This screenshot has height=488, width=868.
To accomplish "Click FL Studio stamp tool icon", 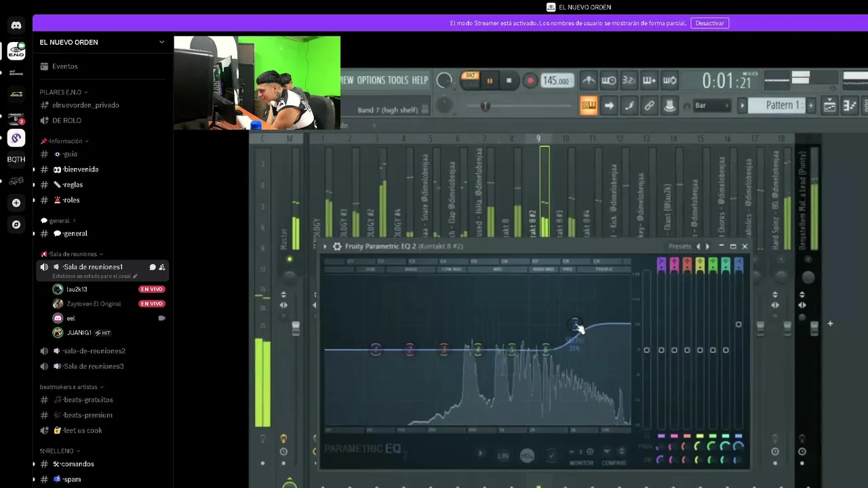I will coord(670,106).
